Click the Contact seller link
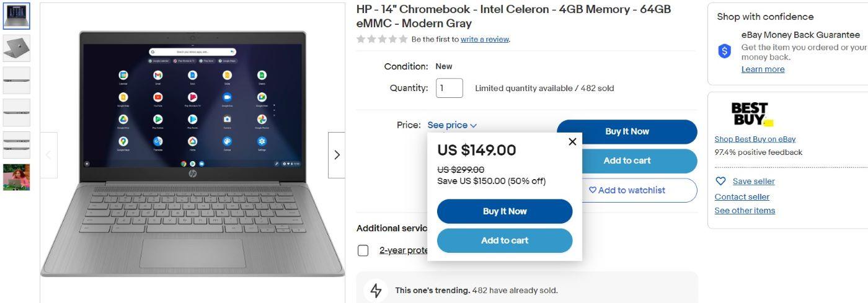This screenshot has height=303, width=868. pos(742,197)
